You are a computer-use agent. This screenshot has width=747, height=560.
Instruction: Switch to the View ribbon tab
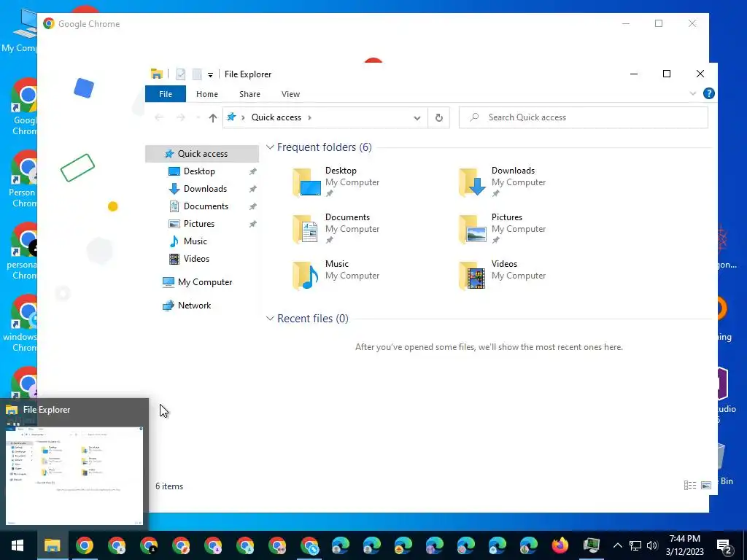tap(290, 94)
